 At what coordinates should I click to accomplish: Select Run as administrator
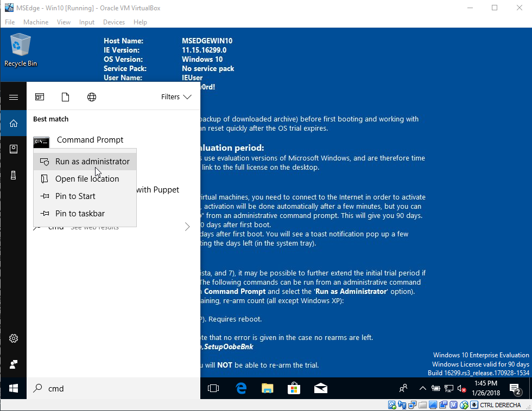tap(85, 161)
